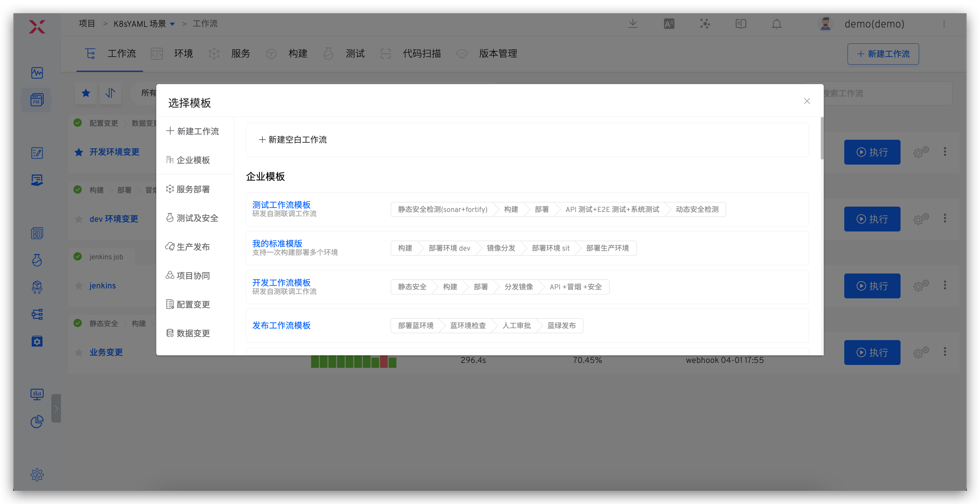Expand the collapsed sidebar arrow handle

[x=56, y=409]
